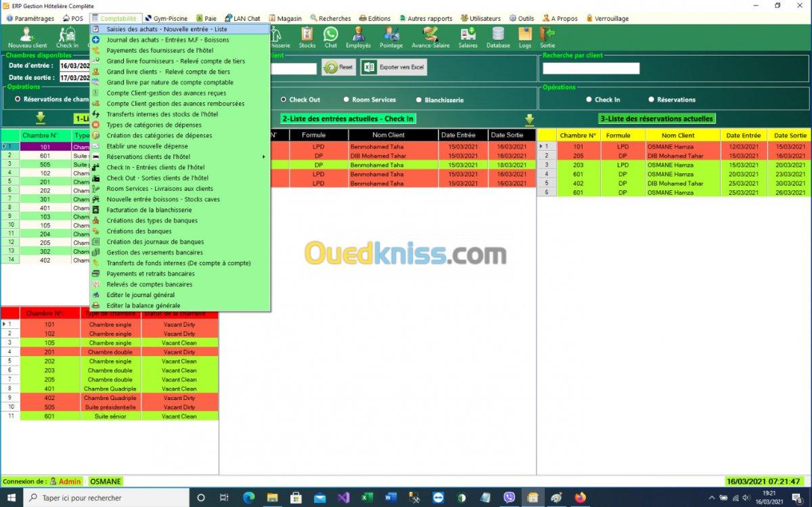
Task: Open the Employés toolbar icon
Action: (358, 37)
